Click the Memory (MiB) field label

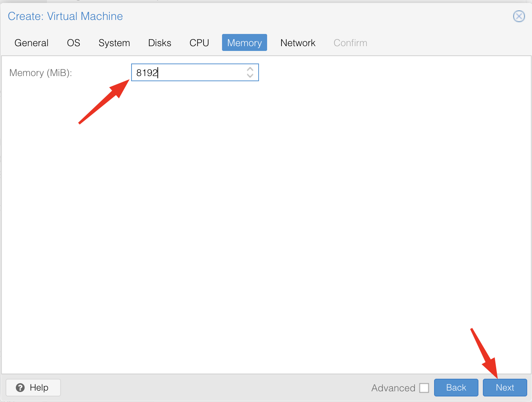pos(41,73)
